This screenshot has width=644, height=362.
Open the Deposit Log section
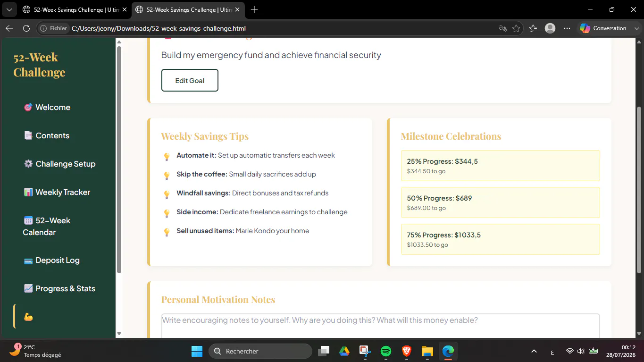point(51,260)
